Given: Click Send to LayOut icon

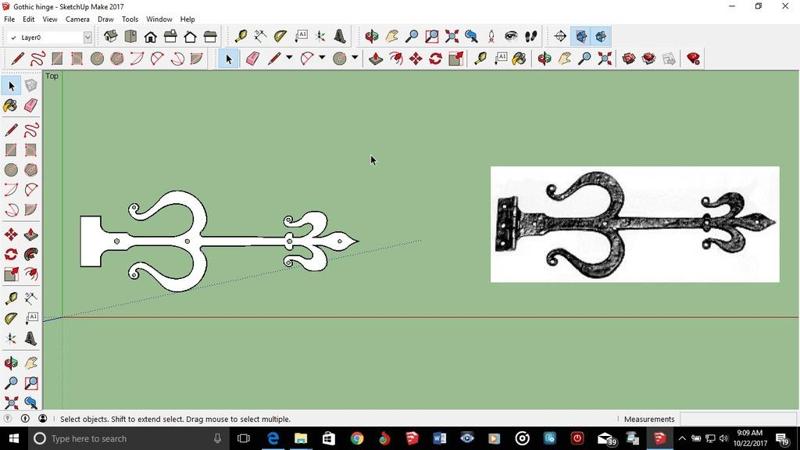Looking at the screenshot, I should (668, 59).
